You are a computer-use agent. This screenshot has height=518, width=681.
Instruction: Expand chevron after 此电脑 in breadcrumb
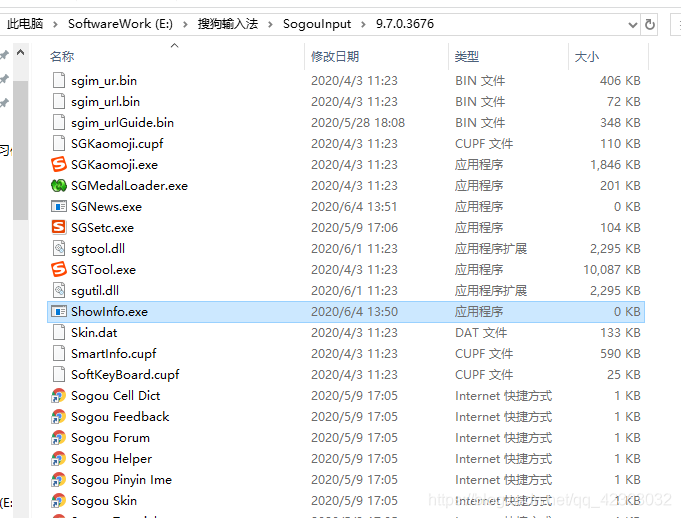55,24
